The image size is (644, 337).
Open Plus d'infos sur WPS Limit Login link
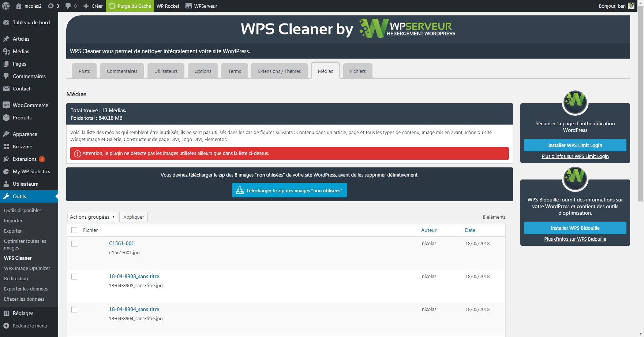point(575,156)
